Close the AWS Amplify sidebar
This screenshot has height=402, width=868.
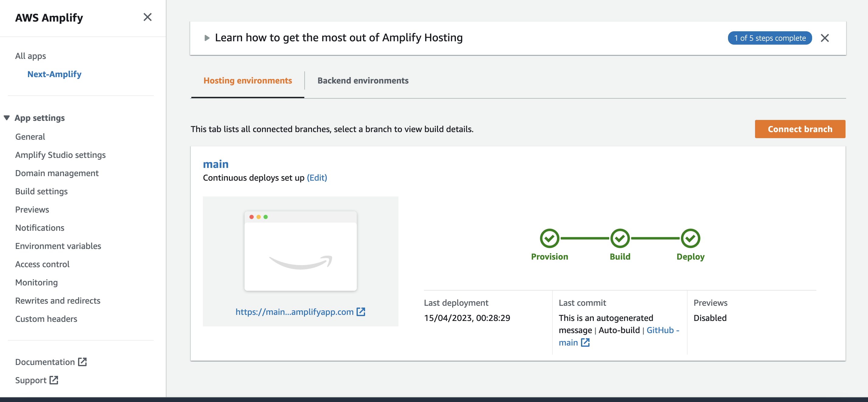coord(148,17)
